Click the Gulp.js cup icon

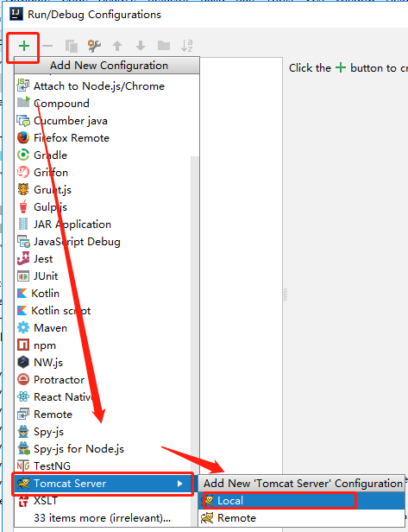coord(23,206)
